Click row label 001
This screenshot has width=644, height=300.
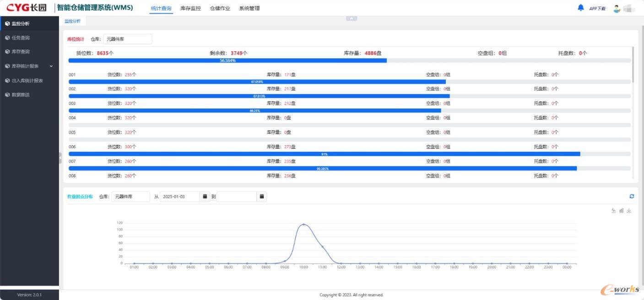[x=72, y=75]
